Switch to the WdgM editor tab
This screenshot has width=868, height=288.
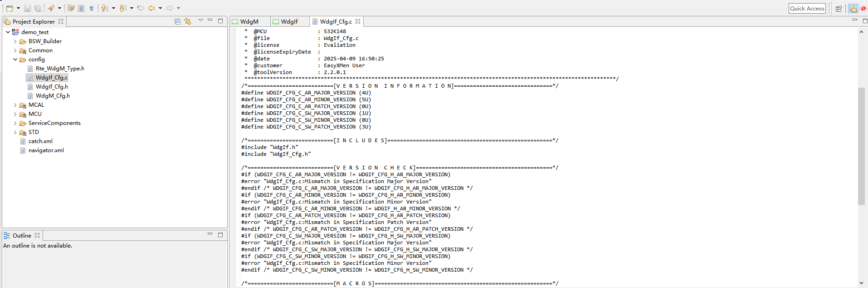tap(249, 22)
